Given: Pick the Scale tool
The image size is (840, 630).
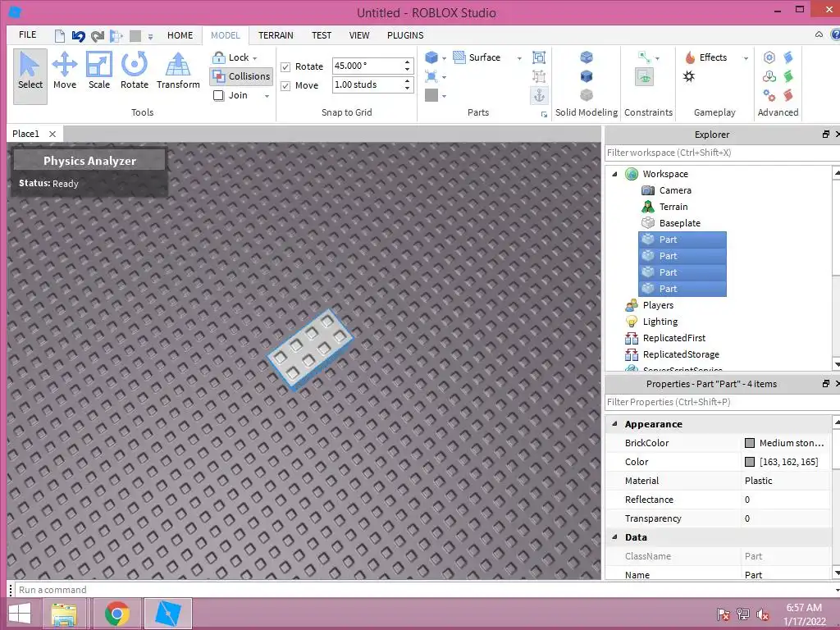Looking at the screenshot, I should (x=99, y=71).
